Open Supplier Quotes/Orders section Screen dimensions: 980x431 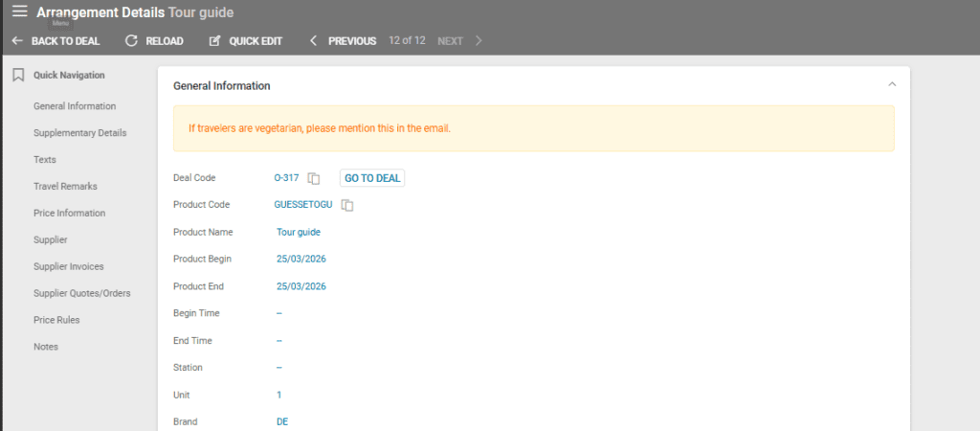coord(81,293)
